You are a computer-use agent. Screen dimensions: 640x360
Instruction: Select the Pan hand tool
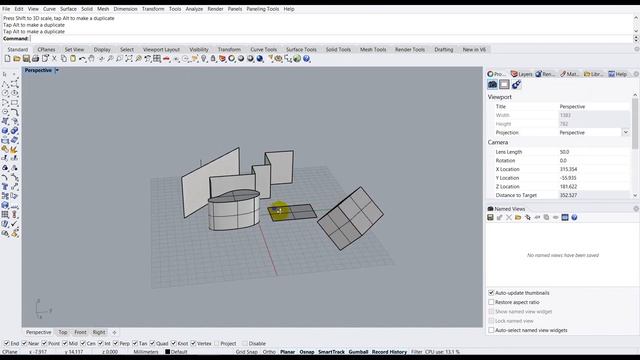click(x=91, y=59)
